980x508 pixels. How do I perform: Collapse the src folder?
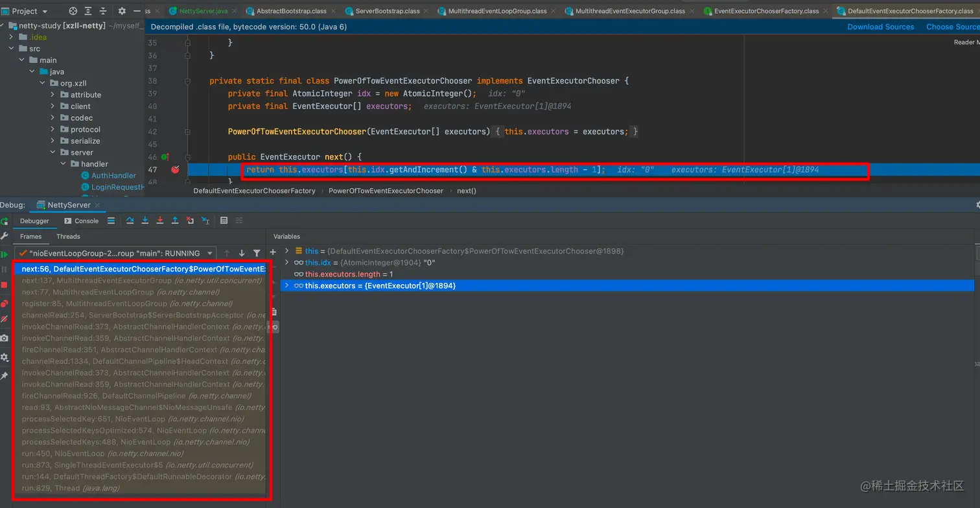(12, 49)
